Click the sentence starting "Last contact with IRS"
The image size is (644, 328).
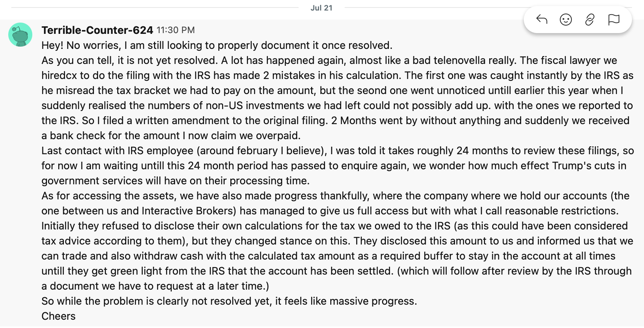pos(337,151)
